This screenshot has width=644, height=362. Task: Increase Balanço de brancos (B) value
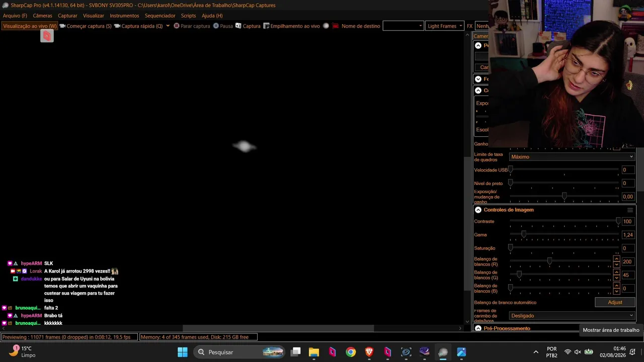[x=616, y=286]
